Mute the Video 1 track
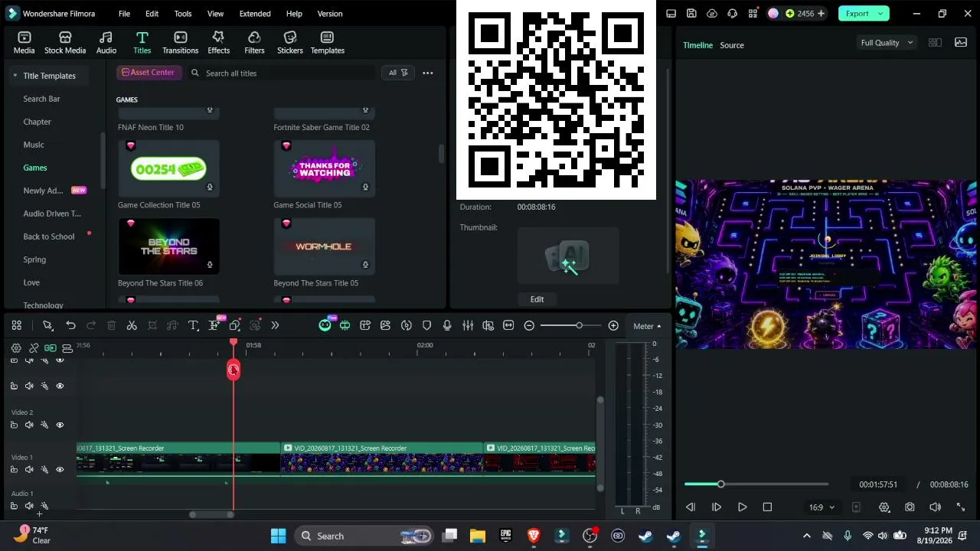Viewport: 980px width, 551px height. [29, 470]
